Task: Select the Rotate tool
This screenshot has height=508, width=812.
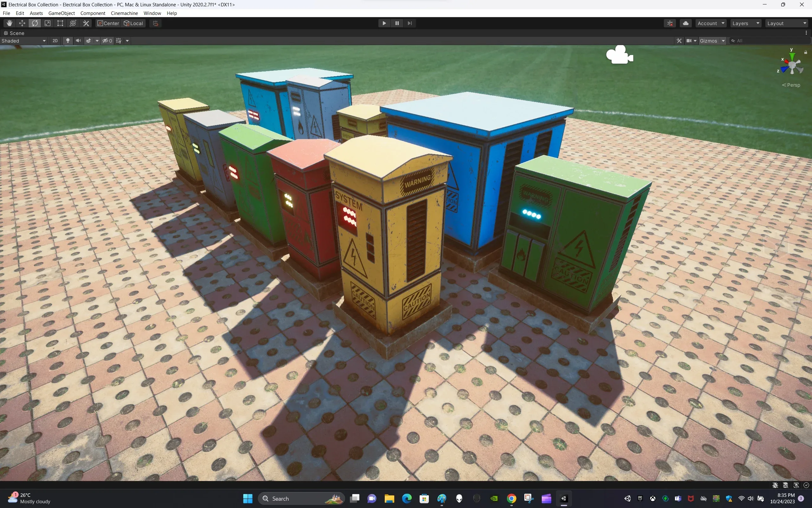Action: point(35,23)
